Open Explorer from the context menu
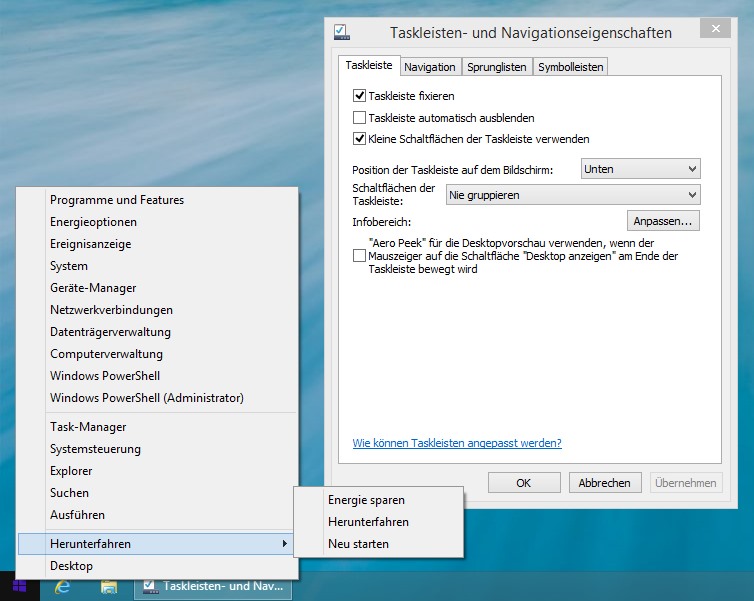The width and height of the screenshot is (754, 601). 157,471
